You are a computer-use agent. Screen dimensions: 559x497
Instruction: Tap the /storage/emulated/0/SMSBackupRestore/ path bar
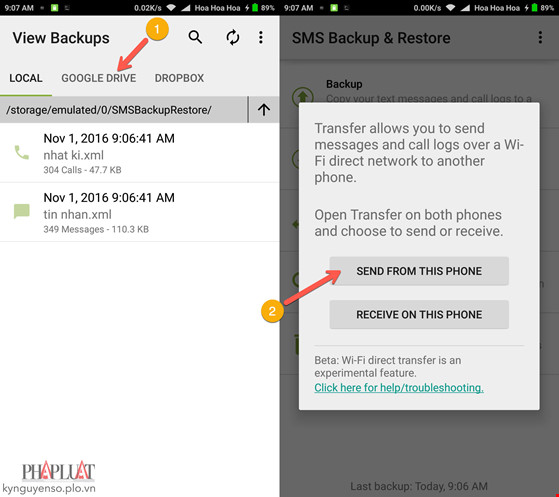124,109
